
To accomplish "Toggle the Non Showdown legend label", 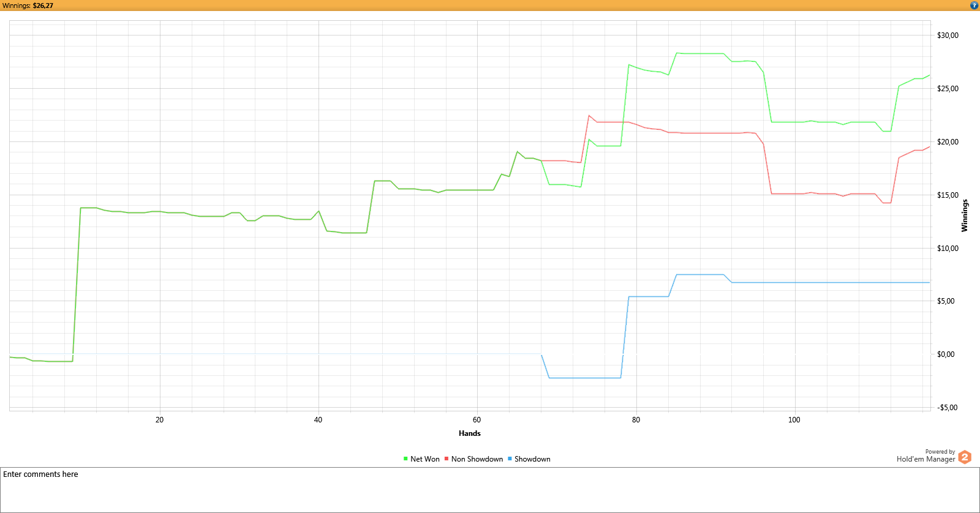I will [x=477, y=459].
